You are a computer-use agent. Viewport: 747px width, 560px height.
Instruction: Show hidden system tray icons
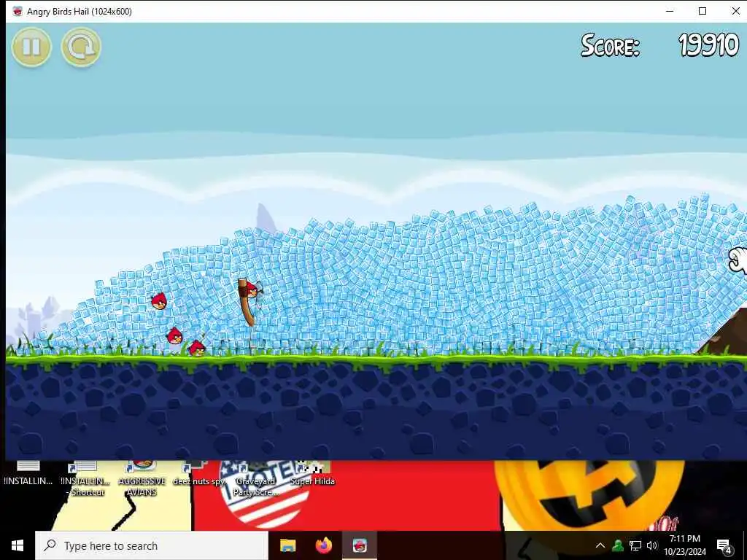[600, 545]
